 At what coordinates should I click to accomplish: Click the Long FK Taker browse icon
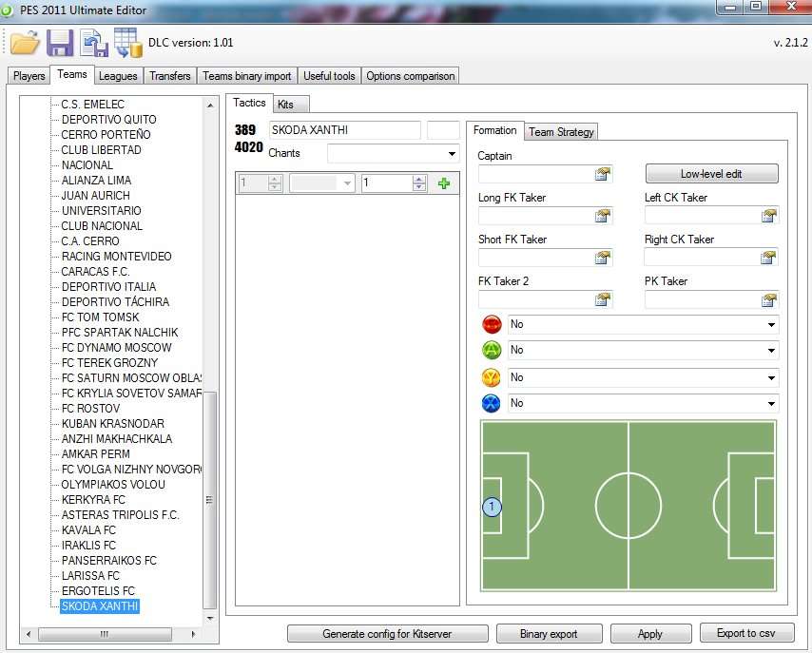pos(602,216)
